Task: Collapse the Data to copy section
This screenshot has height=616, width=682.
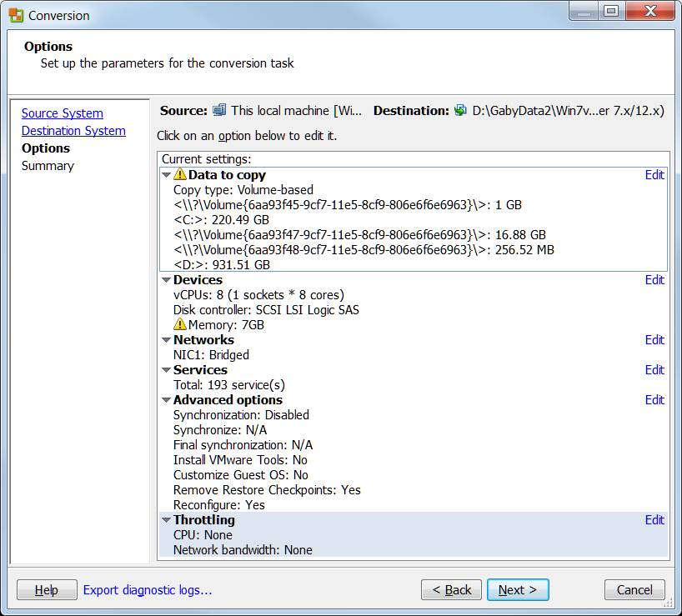Action: coord(166,175)
